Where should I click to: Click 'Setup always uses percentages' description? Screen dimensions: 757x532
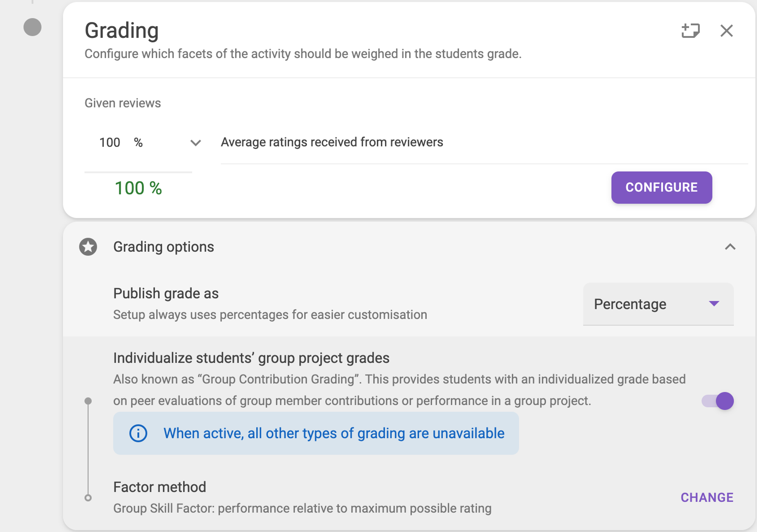[x=270, y=315]
